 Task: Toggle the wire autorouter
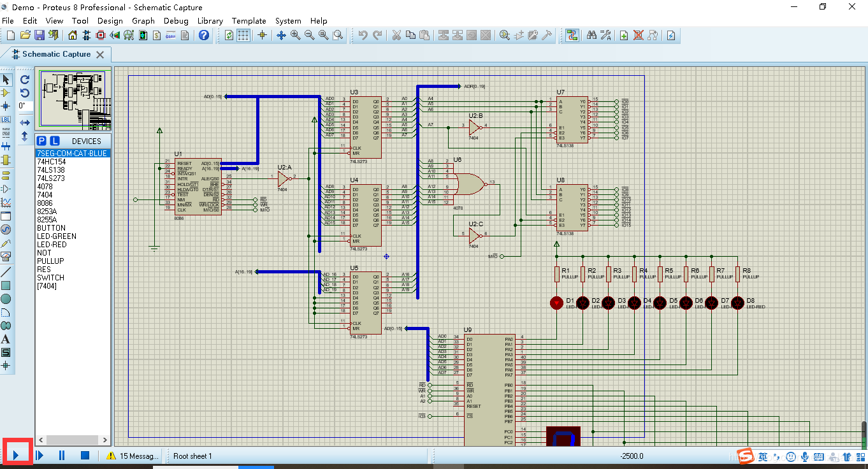(571, 35)
